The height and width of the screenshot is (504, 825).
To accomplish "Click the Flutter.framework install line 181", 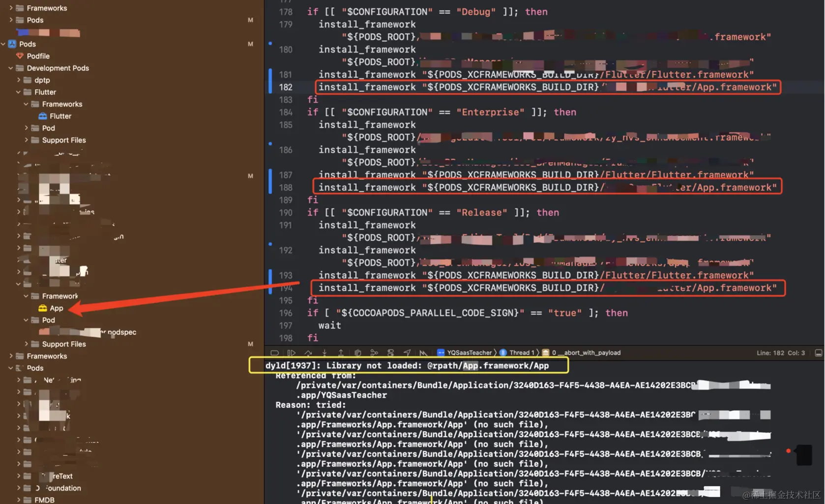I will tap(536, 74).
